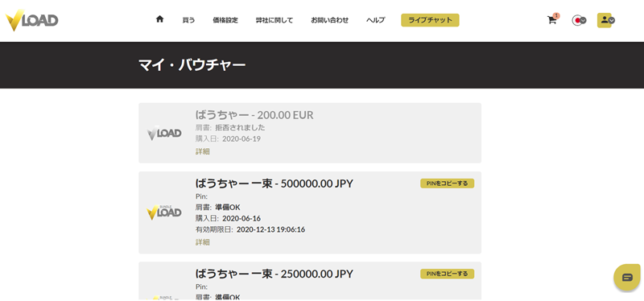Open the 弊社に関して menu item
Viewport: 644px width, 301px height.
point(275,20)
